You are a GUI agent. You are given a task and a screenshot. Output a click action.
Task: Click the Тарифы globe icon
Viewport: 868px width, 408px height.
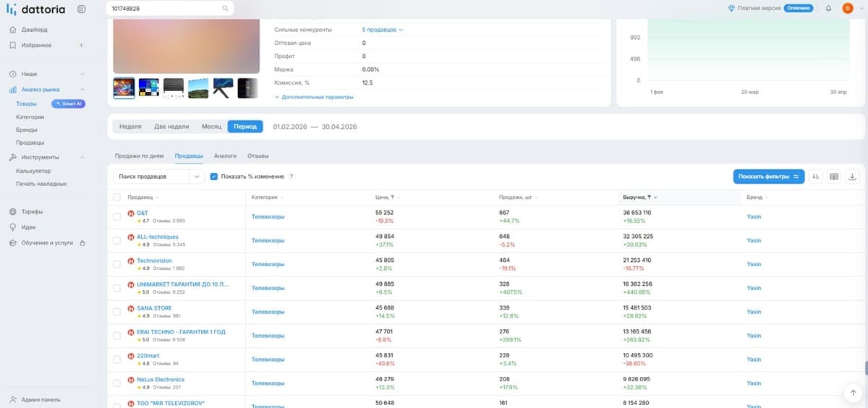[x=13, y=212]
